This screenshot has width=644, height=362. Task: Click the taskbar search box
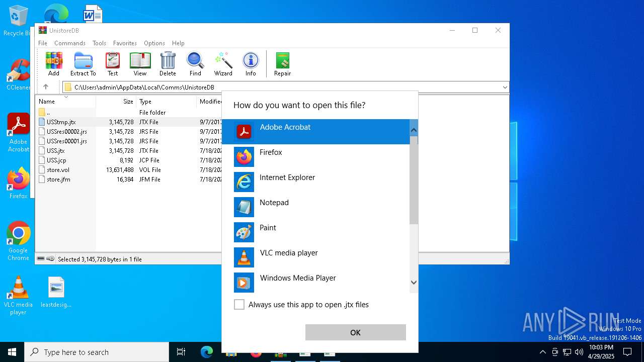click(x=97, y=352)
